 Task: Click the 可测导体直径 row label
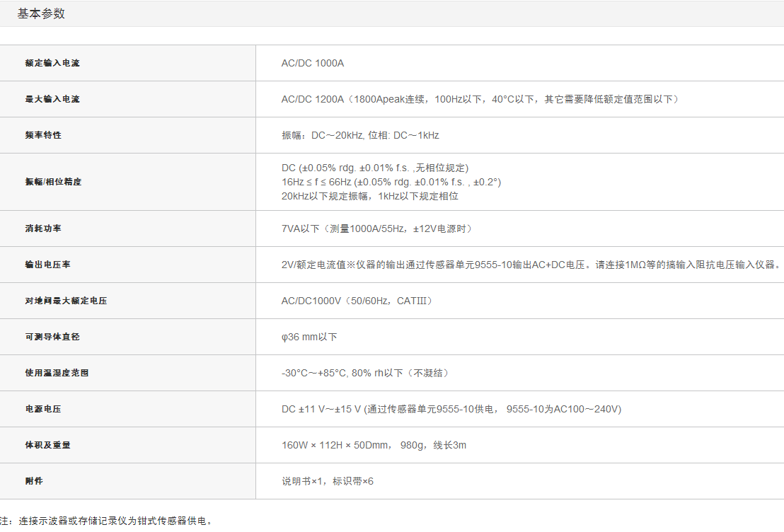click(52, 337)
